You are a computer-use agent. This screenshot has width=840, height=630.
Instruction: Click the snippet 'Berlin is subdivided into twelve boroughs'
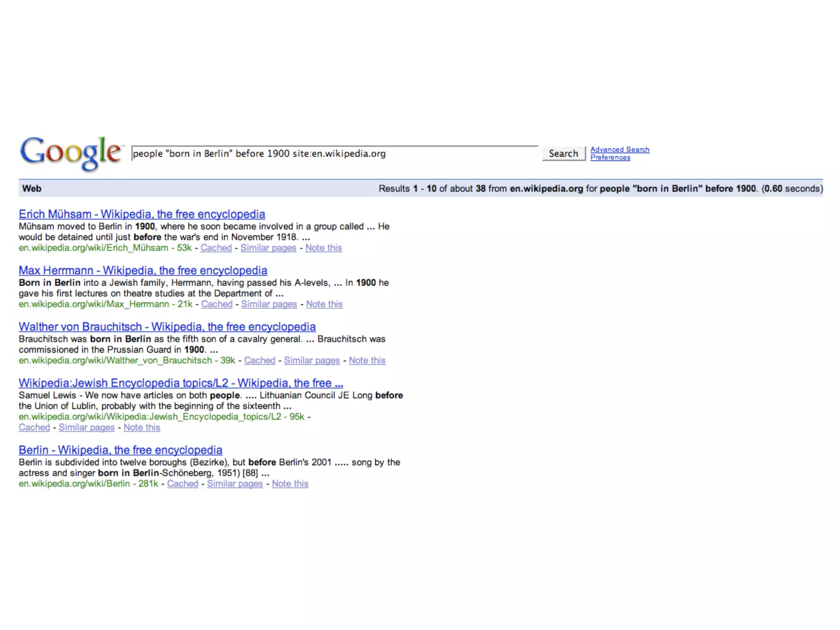point(103,462)
